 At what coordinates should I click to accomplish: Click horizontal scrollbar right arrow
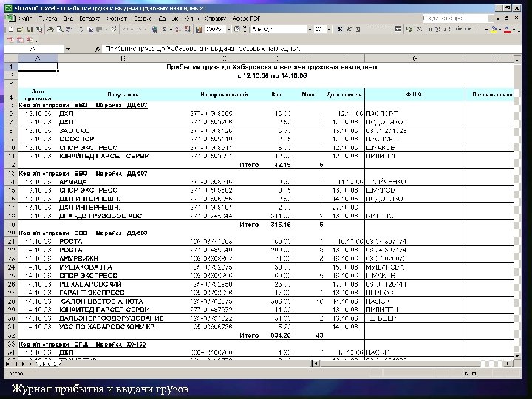(x=508, y=364)
